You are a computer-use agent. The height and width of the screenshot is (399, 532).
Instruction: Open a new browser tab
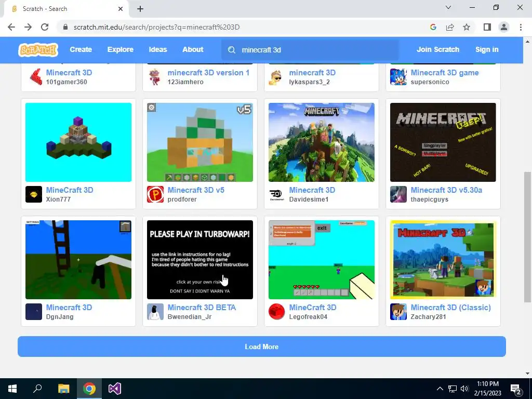point(140,9)
